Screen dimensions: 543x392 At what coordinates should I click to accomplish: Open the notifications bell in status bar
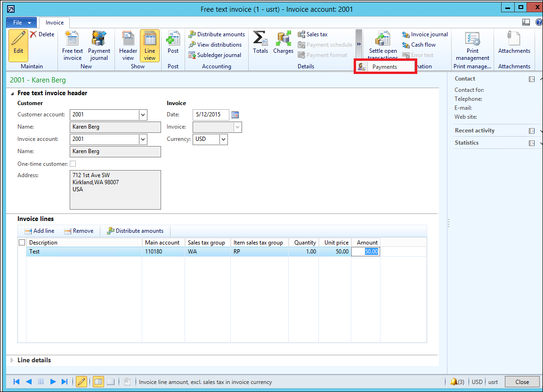[454, 382]
